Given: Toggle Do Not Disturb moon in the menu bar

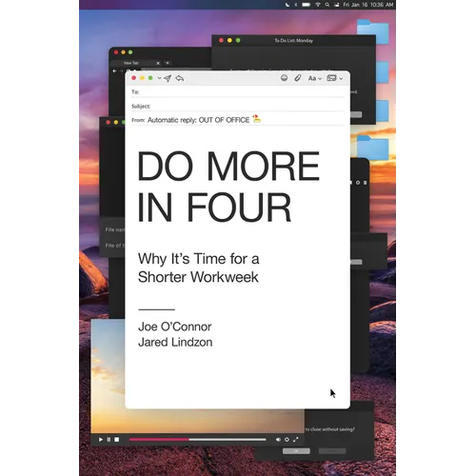Looking at the screenshot, I should (288, 5).
